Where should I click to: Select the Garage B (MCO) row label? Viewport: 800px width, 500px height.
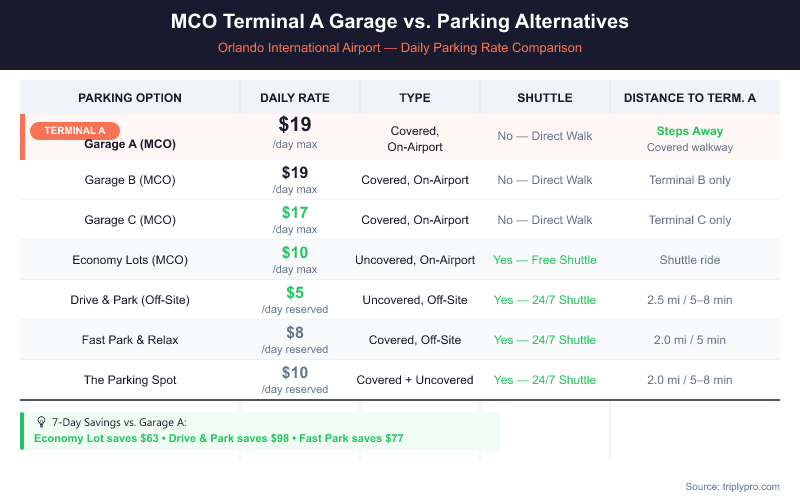(130, 180)
